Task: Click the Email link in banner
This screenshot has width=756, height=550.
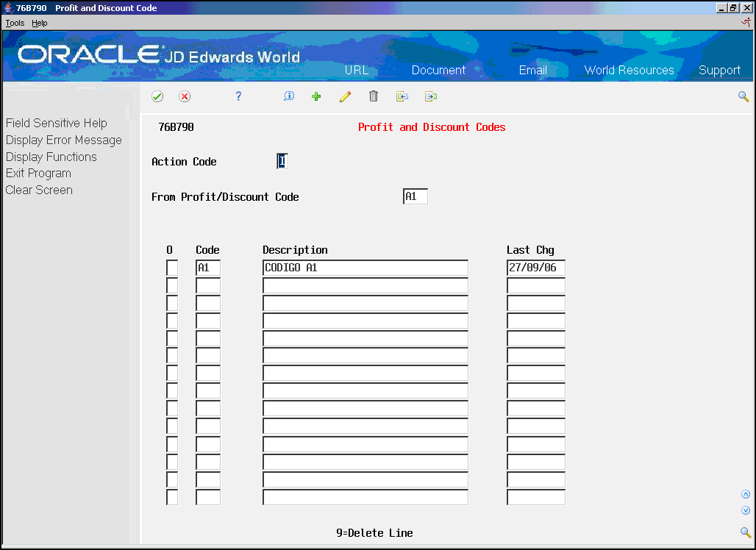Action: [532, 70]
